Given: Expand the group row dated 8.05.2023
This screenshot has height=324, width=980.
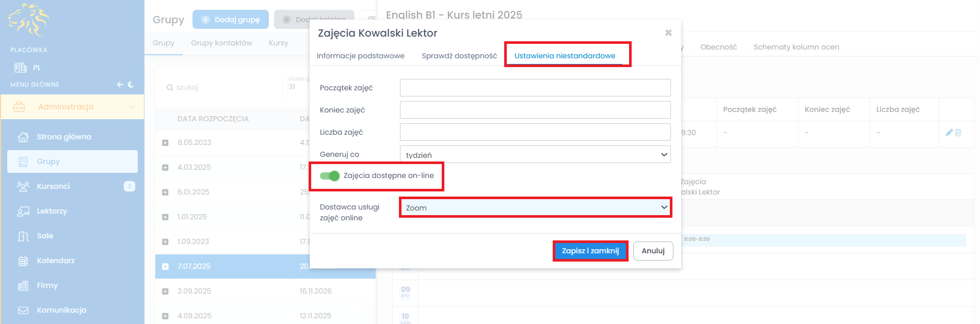Looking at the screenshot, I should pyautogui.click(x=165, y=143).
